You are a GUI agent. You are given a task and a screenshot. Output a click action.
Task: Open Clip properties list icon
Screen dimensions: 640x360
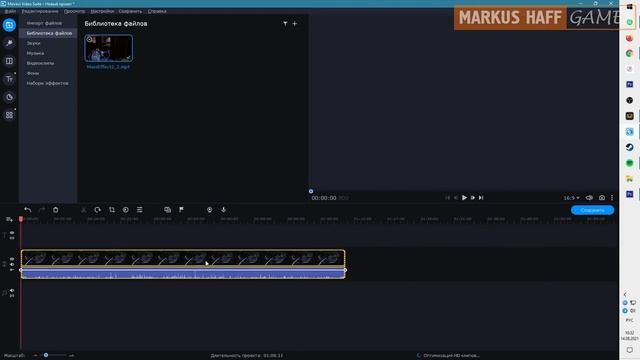tap(140, 210)
